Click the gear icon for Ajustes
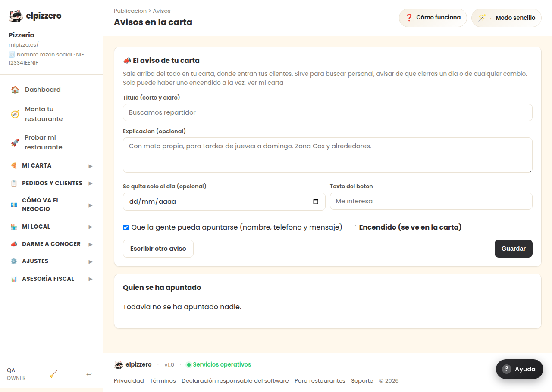The width and height of the screenshot is (552, 392). click(14, 261)
